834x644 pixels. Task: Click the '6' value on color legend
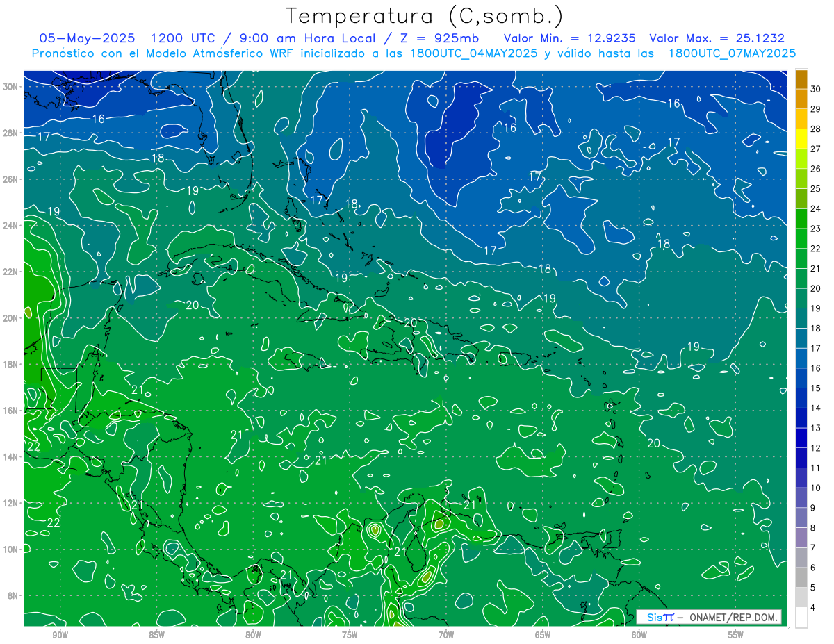coord(813,568)
